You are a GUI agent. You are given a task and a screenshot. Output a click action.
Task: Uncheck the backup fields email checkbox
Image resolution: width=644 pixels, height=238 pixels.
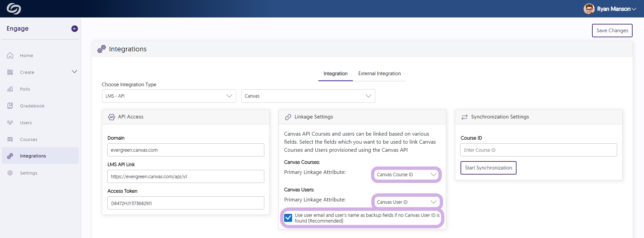tap(288, 218)
